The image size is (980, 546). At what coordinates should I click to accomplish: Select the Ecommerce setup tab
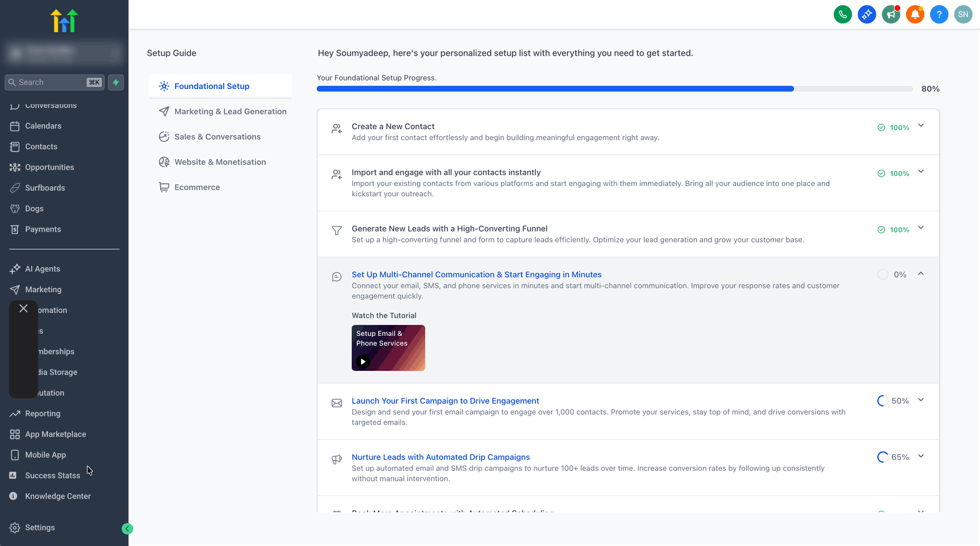tap(197, 187)
